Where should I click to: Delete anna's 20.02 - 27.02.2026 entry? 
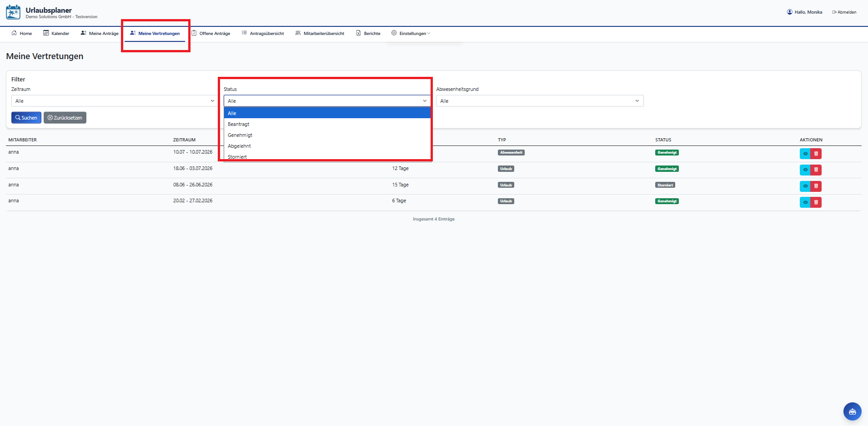coord(816,202)
